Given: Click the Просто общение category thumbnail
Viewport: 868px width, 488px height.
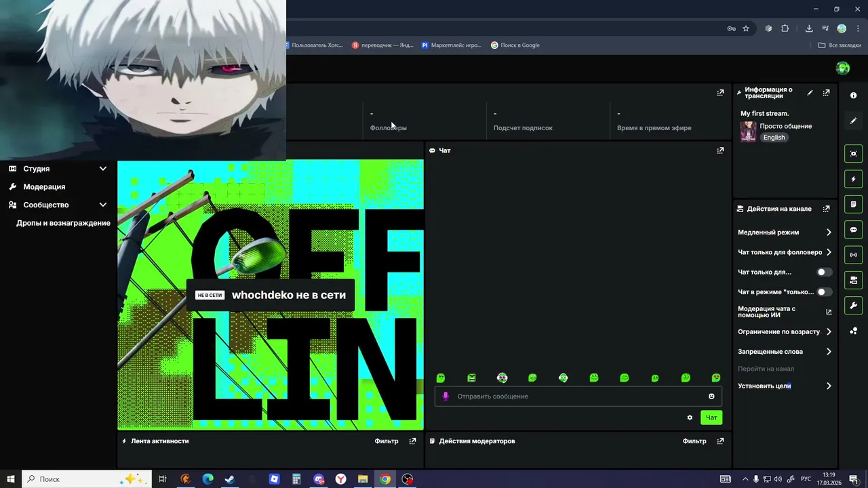Looking at the screenshot, I should pos(748,131).
